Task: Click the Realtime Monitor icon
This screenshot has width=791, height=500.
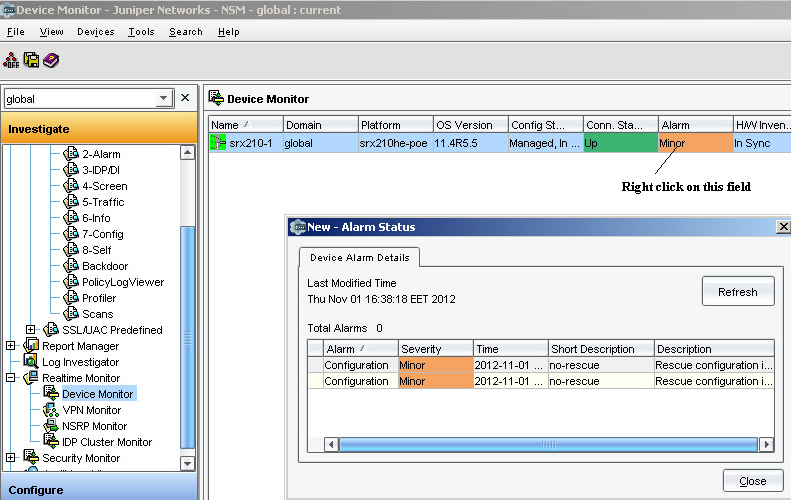Action: 31,377
